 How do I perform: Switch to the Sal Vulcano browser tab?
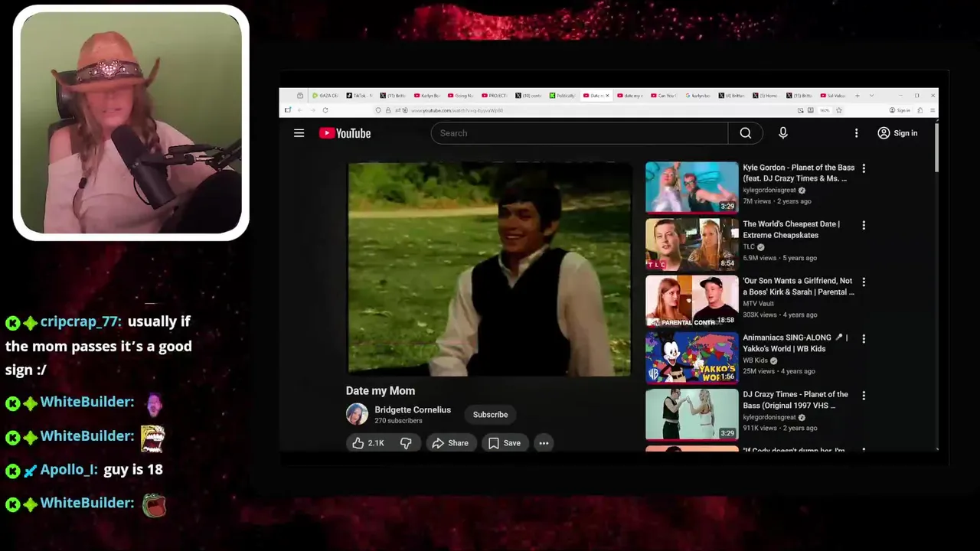(832, 96)
